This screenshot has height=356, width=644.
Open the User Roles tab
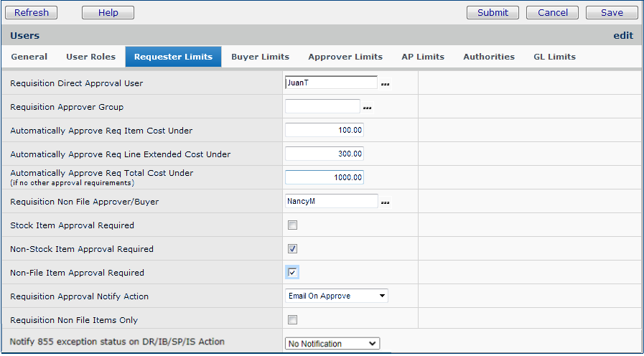90,57
